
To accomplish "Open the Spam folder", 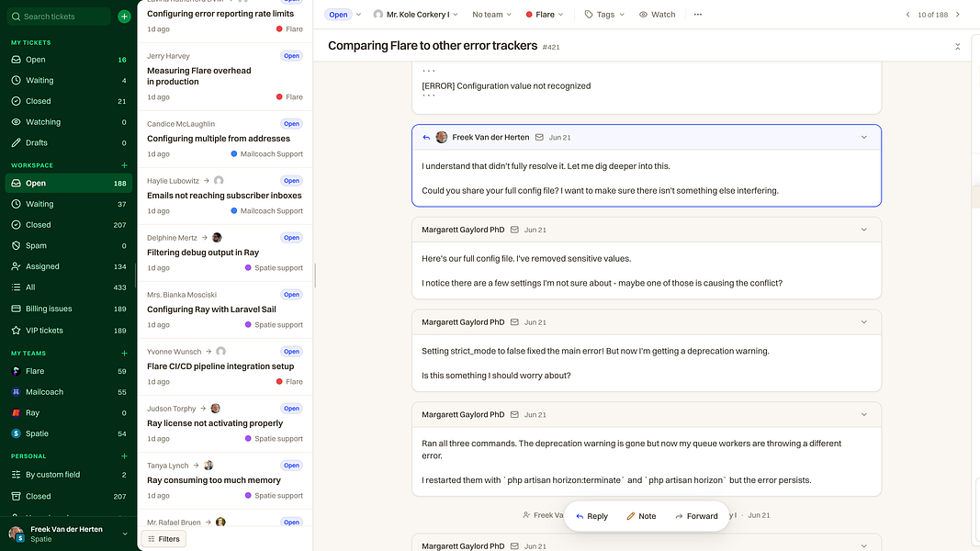I will point(69,245).
